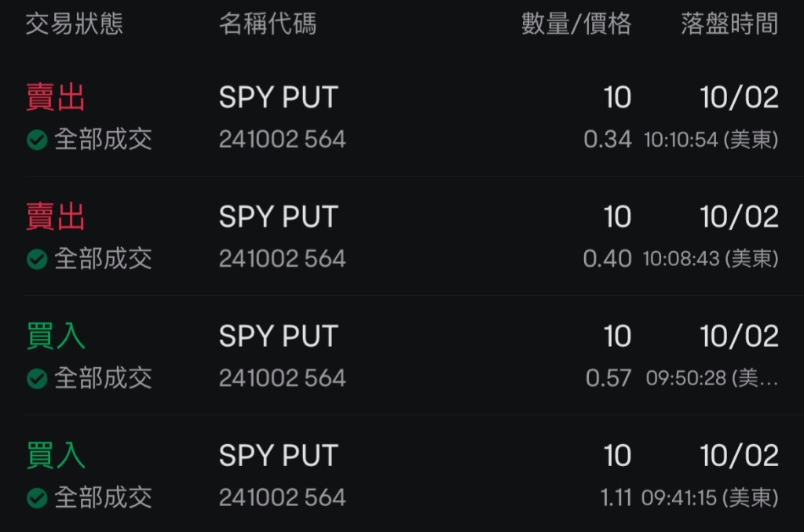The width and height of the screenshot is (804, 532).
Task: Click the 1.11 price value
Action: click(x=615, y=498)
